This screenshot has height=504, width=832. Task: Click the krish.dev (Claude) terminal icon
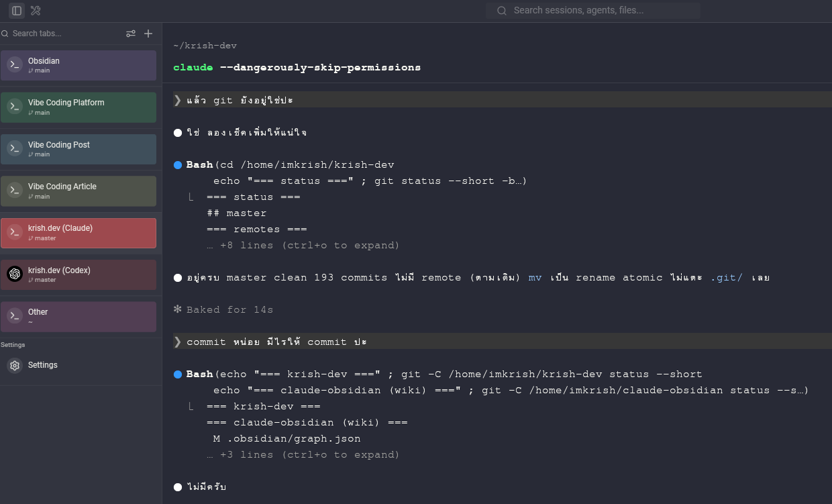click(15, 232)
